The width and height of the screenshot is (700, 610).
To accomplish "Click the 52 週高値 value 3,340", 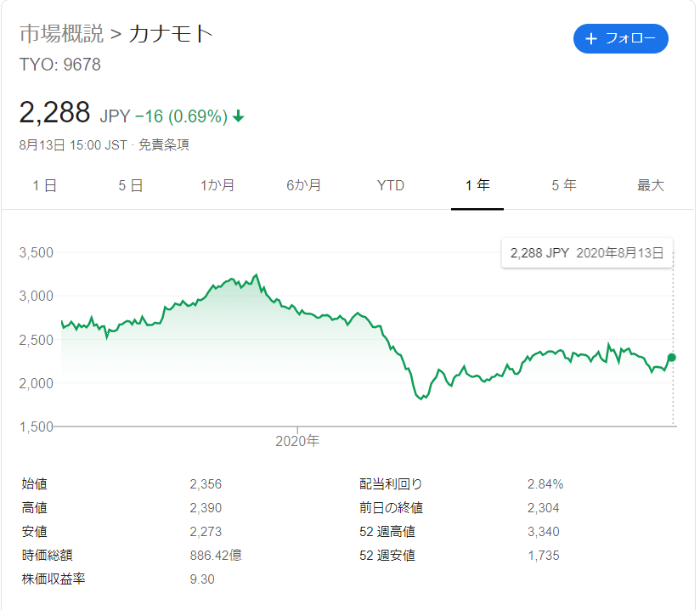I will point(543,532).
